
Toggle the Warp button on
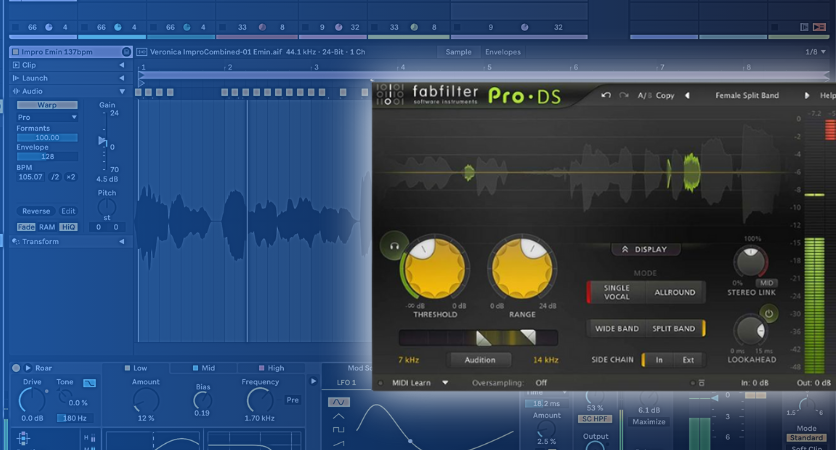(x=47, y=105)
